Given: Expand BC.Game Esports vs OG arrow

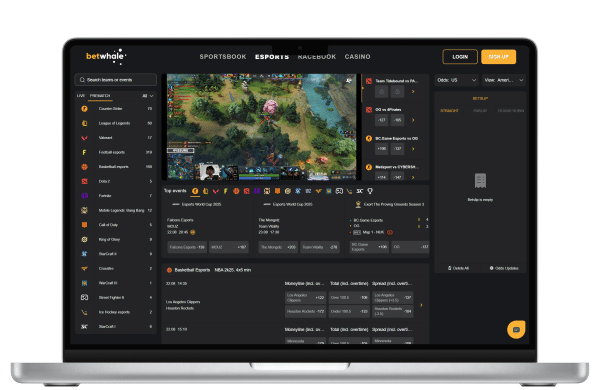Looking at the screenshot, I should point(413,148).
